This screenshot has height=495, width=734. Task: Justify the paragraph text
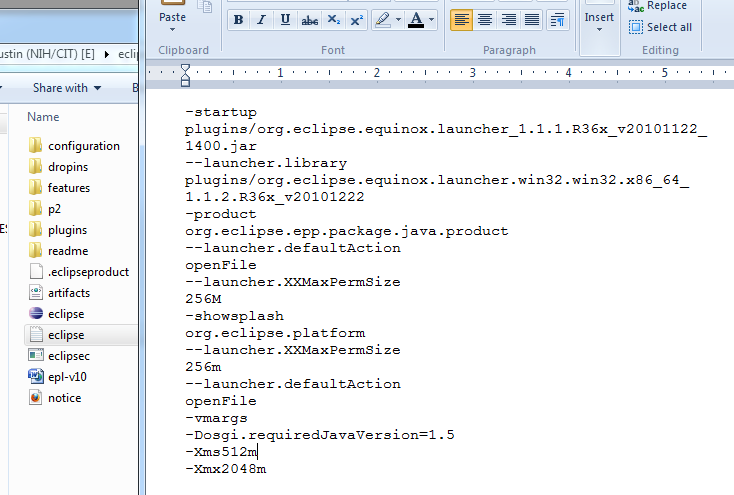[x=533, y=20]
